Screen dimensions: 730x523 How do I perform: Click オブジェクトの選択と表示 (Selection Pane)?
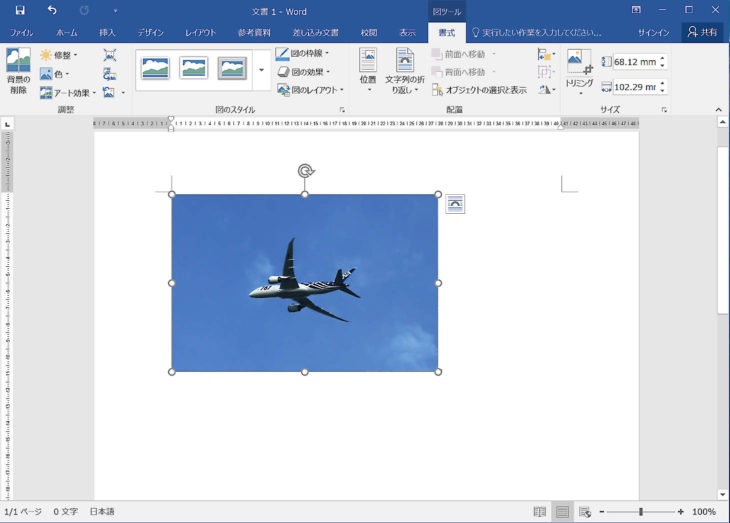coord(479,90)
